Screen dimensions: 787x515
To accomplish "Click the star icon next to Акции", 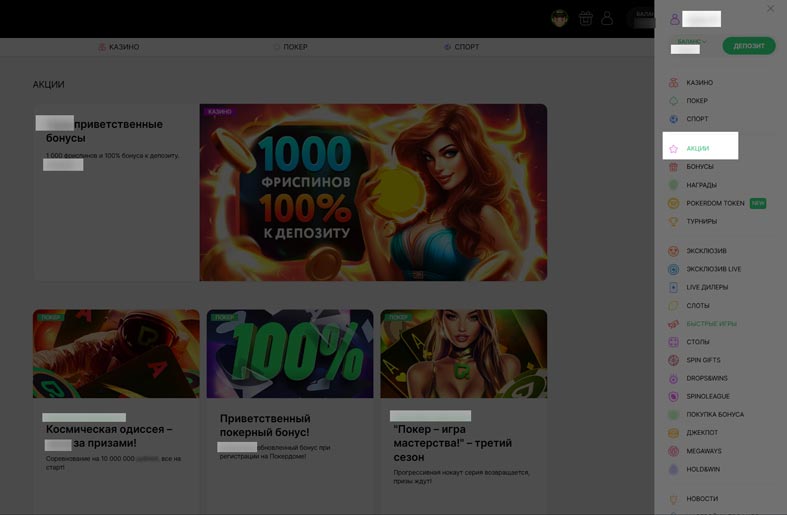I will 674,149.
